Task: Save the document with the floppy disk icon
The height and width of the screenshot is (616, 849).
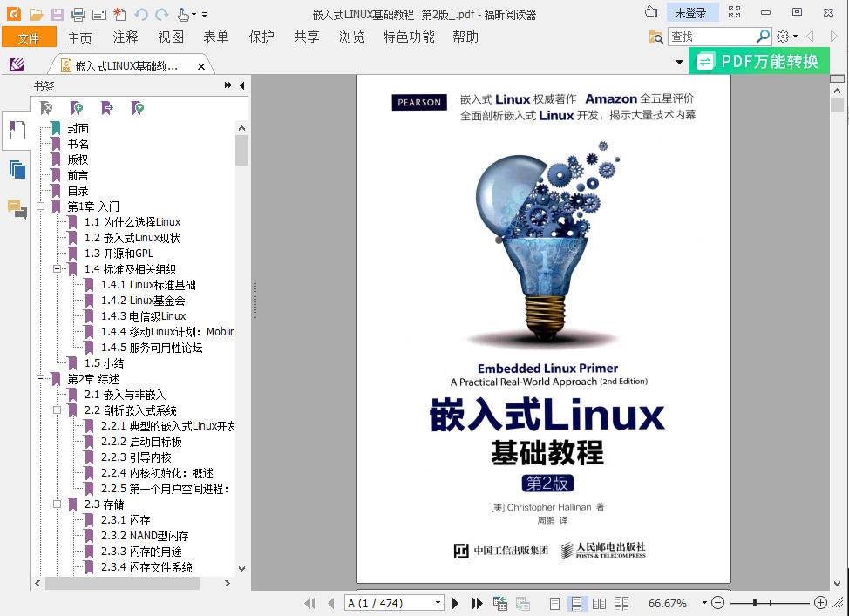Action: click(58, 15)
